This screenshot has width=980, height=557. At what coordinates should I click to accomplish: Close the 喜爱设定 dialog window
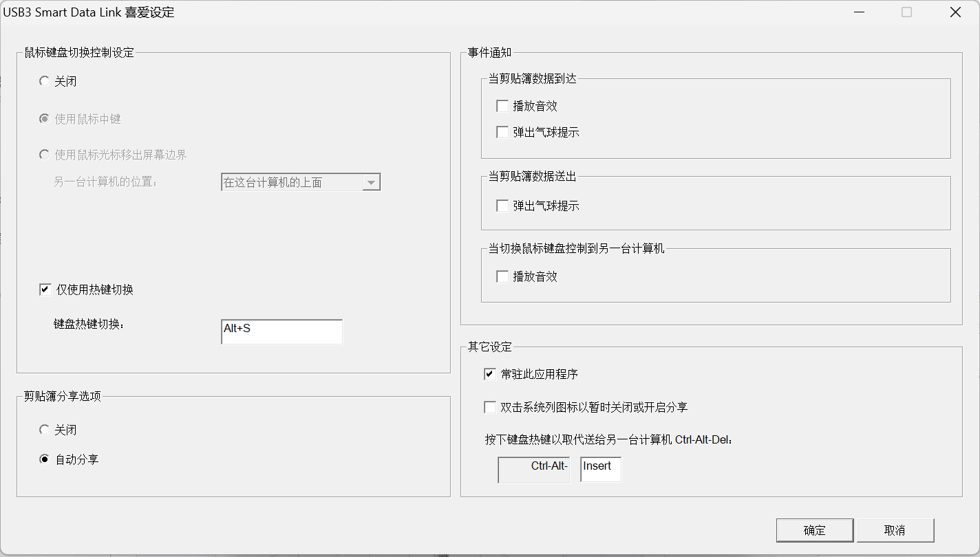click(955, 12)
